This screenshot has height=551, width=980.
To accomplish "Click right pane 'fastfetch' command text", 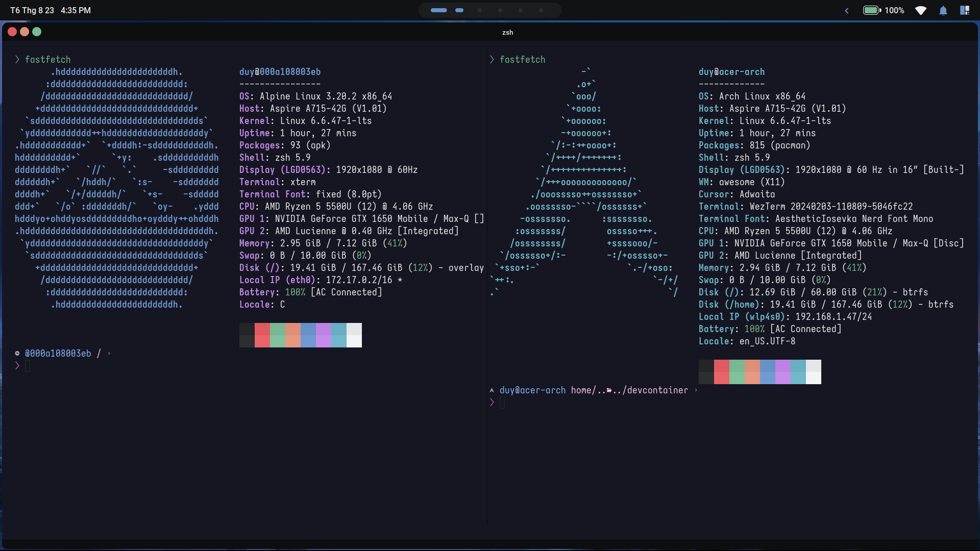I will coord(523,60).
